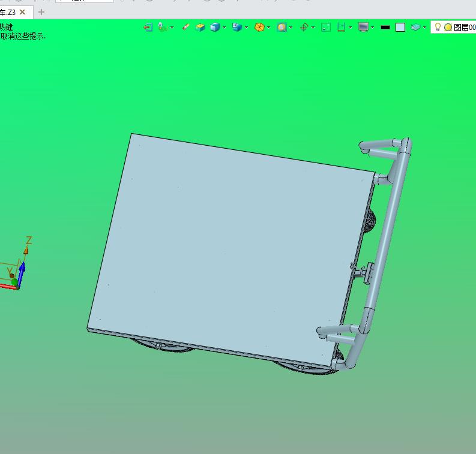This screenshot has width=476, height=454.
Task: Open the 图层 layer selector box
Action: coord(454,28)
